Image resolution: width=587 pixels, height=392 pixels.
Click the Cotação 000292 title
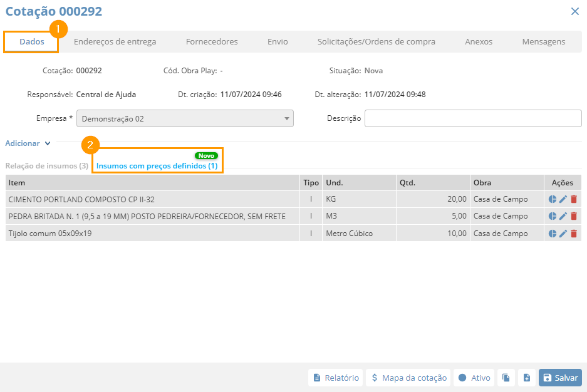point(53,11)
